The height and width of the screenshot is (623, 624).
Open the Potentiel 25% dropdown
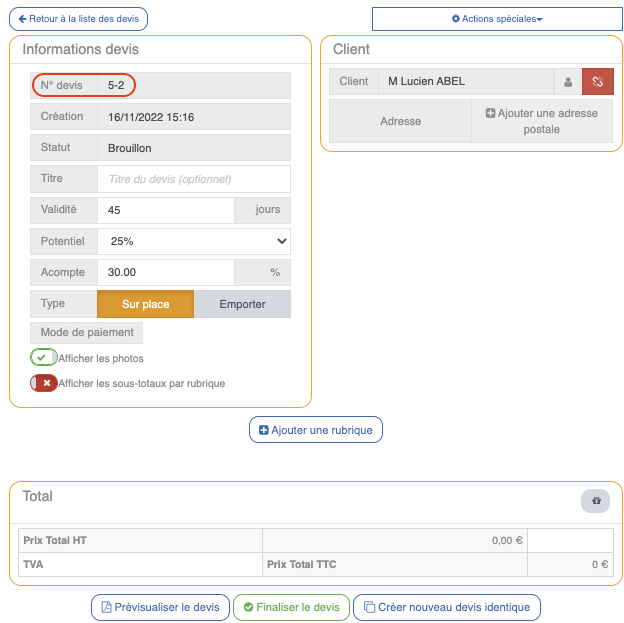pyautogui.click(x=194, y=241)
